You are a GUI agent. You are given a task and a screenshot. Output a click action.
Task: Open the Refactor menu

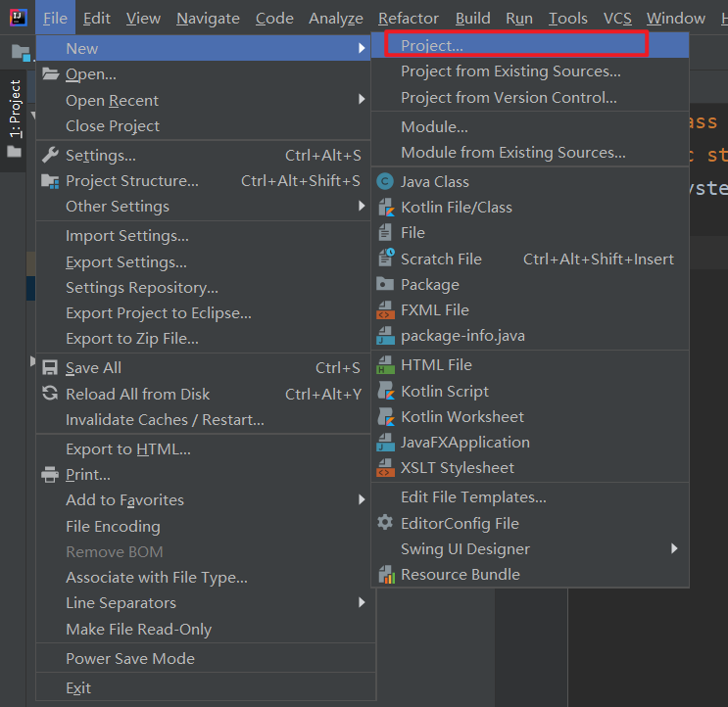point(409,18)
